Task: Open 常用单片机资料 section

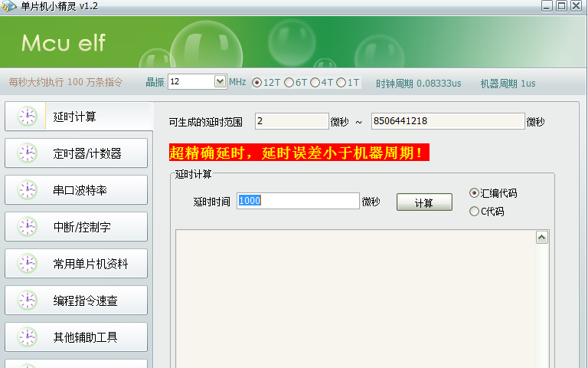Action: click(x=76, y=263)
